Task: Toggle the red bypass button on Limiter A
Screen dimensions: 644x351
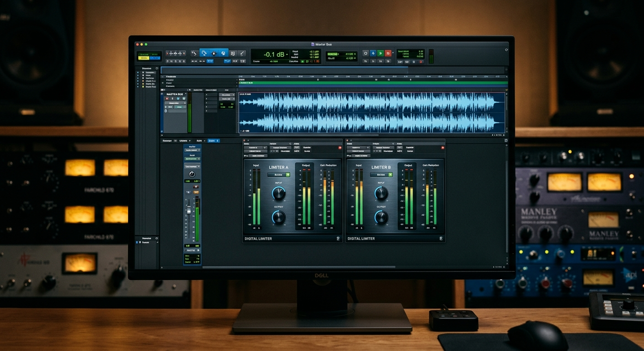Action: tap(340, 148)
